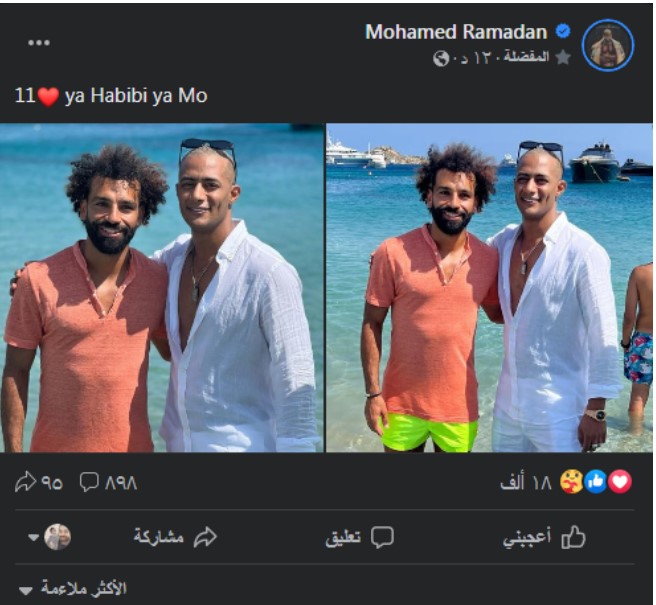656x605 pixels.
Task: Open Mohamed Ramadan's profile picture
Action: click(x=608, y=45)
